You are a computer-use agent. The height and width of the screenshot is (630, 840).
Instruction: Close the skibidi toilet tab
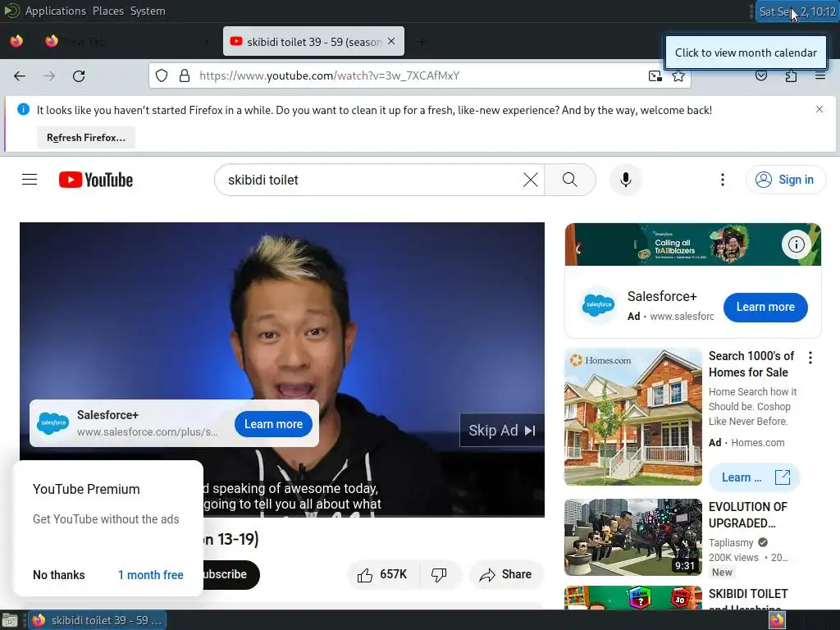[391, 41]
